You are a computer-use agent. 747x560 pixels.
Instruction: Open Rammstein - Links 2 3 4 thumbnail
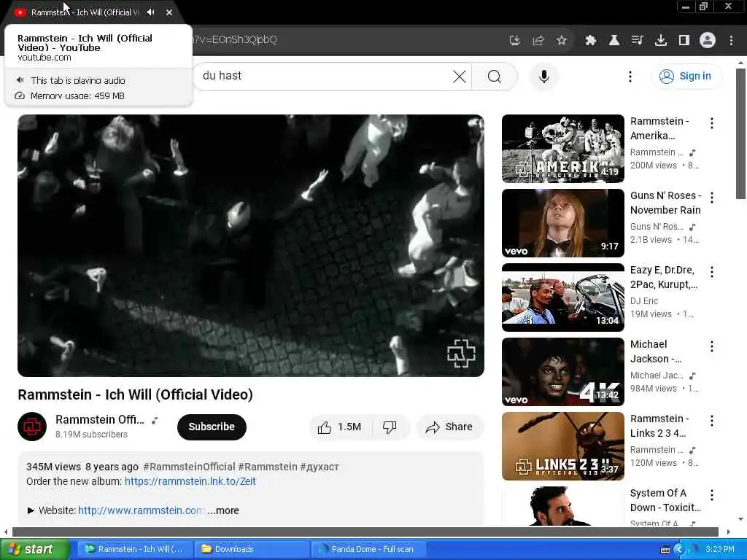point(562,446)
